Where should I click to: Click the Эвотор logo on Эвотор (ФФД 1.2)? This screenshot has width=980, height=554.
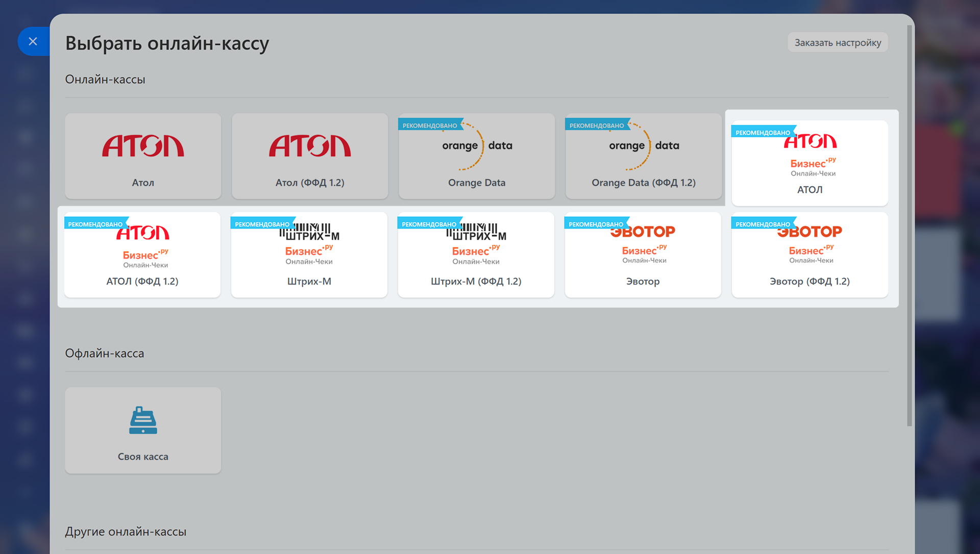[810, 232]
